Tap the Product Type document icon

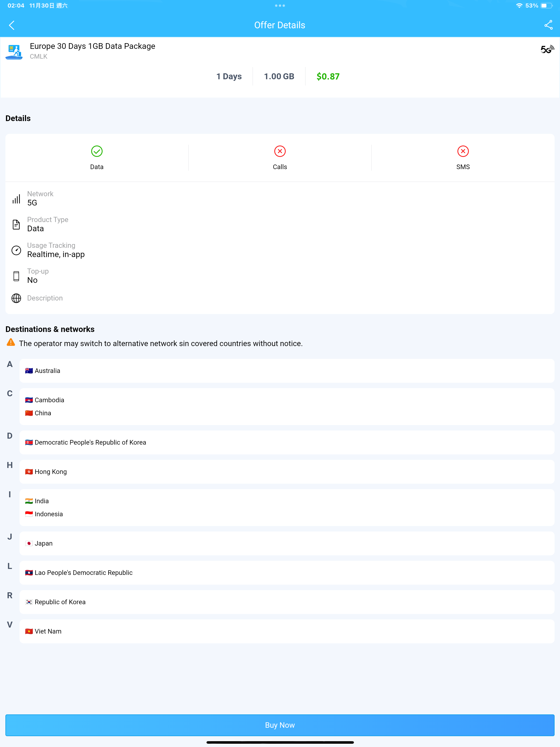click(16, 224)
